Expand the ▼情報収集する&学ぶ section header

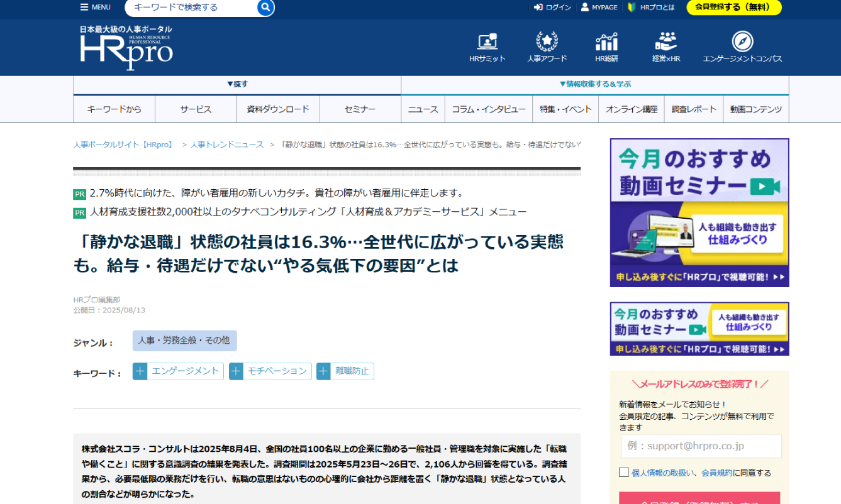(x=594, y=84)
